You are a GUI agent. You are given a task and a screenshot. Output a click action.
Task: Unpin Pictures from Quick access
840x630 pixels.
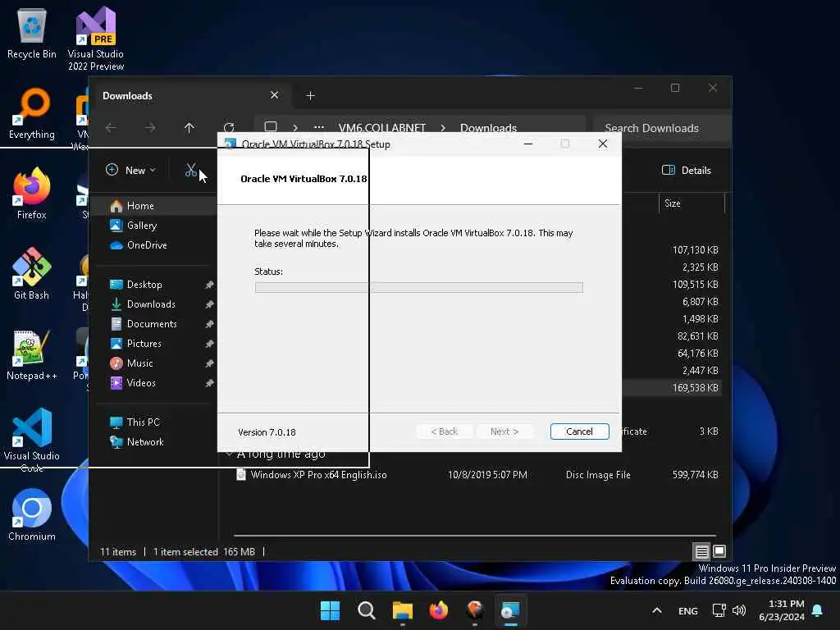click(x=209, y=344)
